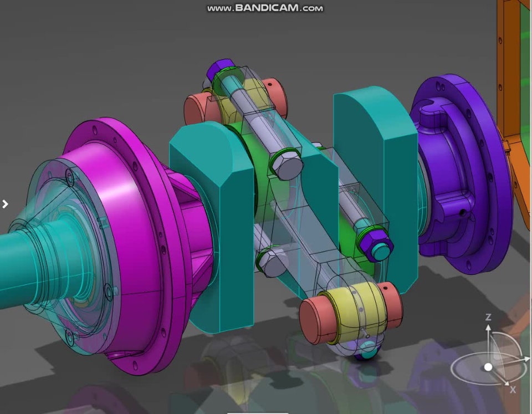Expand the side panel with the left chevron
This screenshot has width=532, height=414.
pos(5,204)
